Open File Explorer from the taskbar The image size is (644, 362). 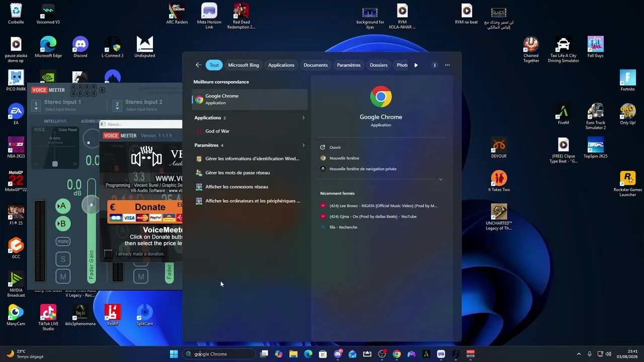point(293,354)
